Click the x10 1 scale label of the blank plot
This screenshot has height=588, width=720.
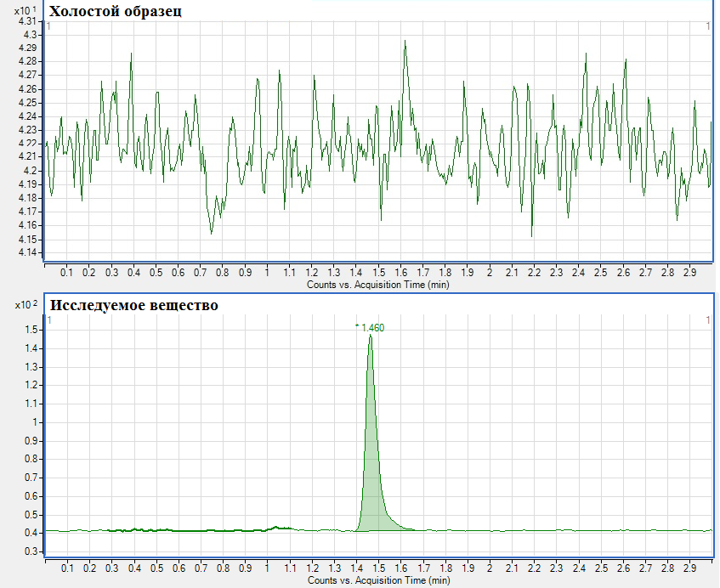tap(26, 11)
